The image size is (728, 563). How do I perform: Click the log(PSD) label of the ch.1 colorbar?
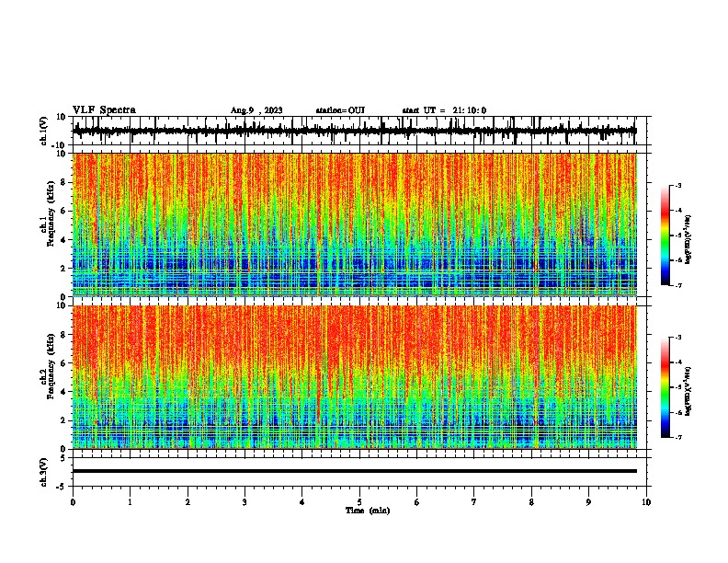688,240
